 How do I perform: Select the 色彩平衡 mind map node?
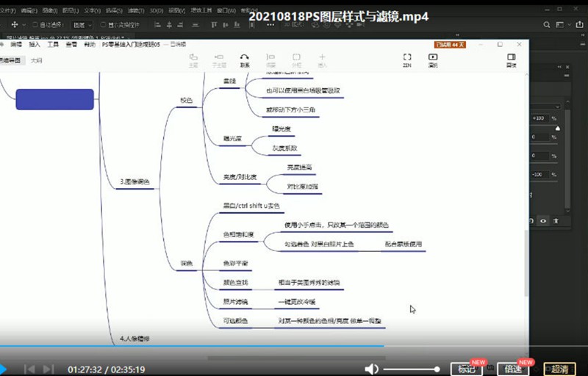click(235, 264)
